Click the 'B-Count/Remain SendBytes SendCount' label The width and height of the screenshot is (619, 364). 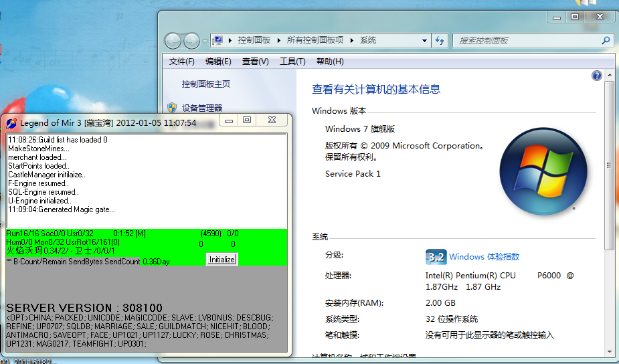click(x=76, y=262)
